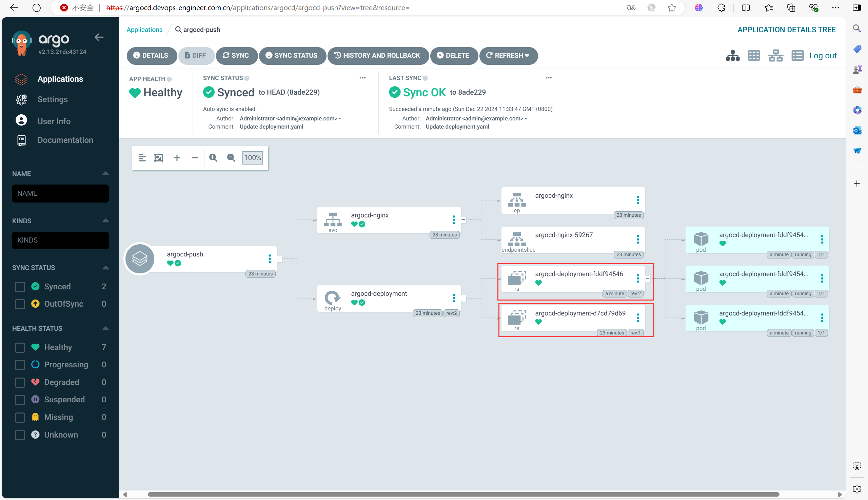Collapse the NAME filter section
Screen dimensions: 868x500
[105, 174]
